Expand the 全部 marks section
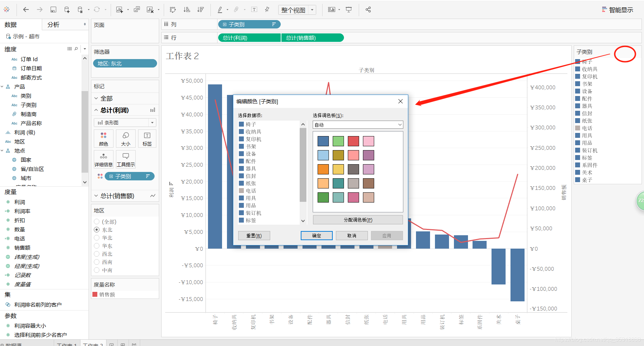 tap(96, 98)
